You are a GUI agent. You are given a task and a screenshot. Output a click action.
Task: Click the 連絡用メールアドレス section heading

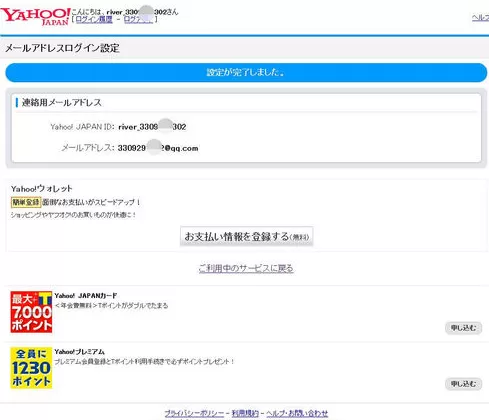pyautogui.click(x=62, y=102)
